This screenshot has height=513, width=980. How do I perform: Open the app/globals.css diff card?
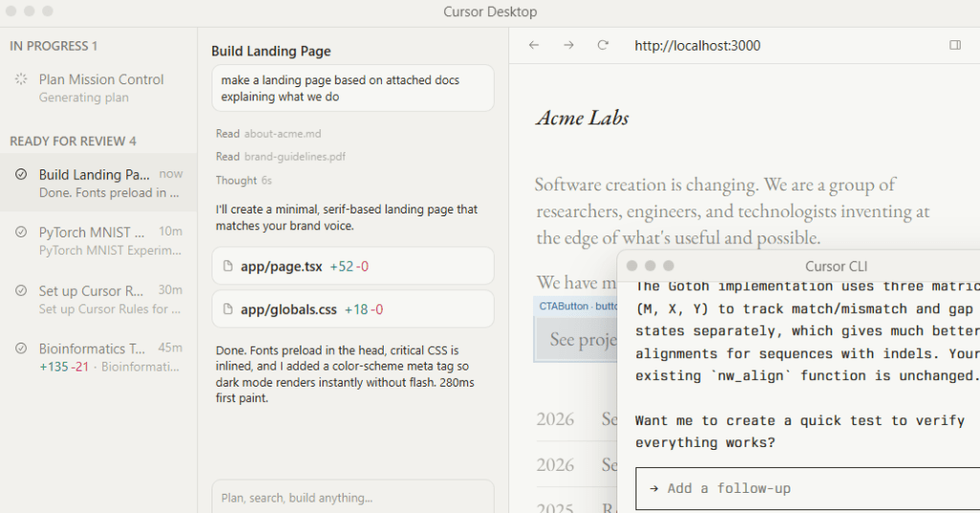pyautogui.click(x=352, y=309)
